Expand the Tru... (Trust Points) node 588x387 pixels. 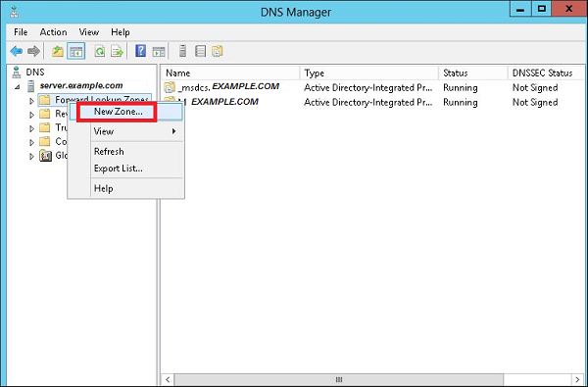point(32,128)
